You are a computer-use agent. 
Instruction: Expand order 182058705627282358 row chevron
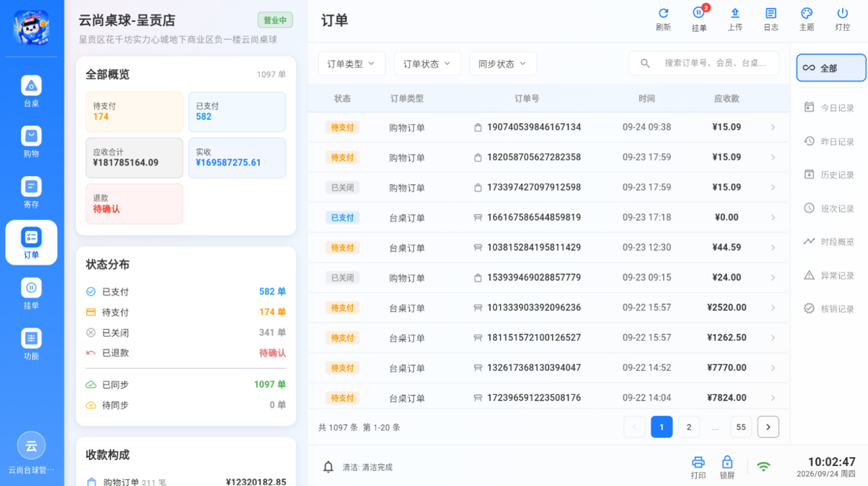[x=773, y=157]
